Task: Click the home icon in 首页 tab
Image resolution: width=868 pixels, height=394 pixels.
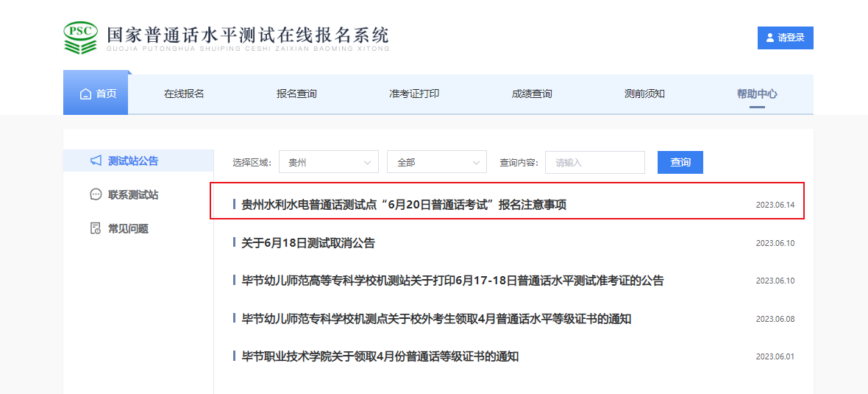Action: pyautogui.click(x=85, y=94)
